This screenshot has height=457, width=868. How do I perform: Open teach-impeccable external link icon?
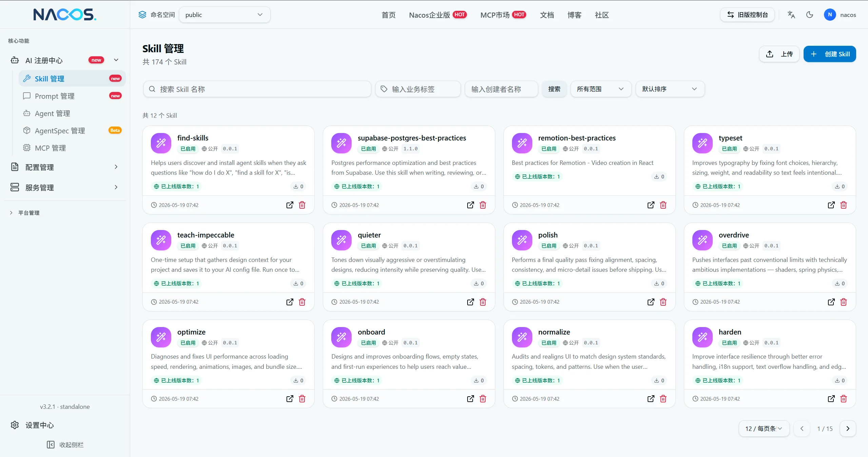pos(290,302)
